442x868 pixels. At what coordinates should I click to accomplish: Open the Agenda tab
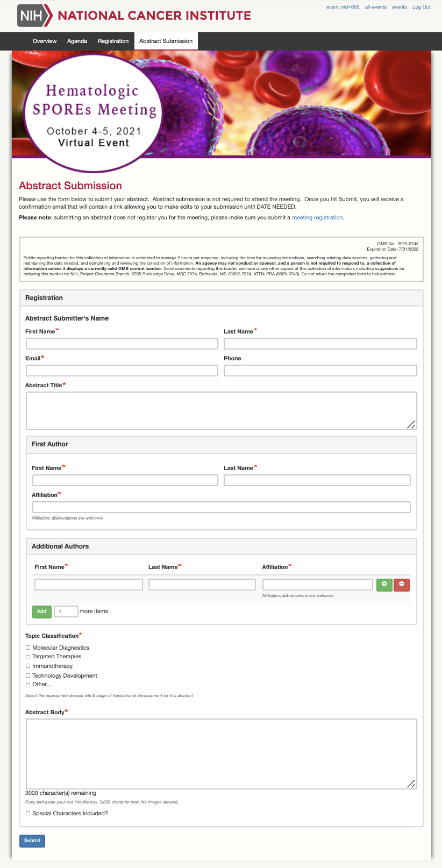point(77,41)
